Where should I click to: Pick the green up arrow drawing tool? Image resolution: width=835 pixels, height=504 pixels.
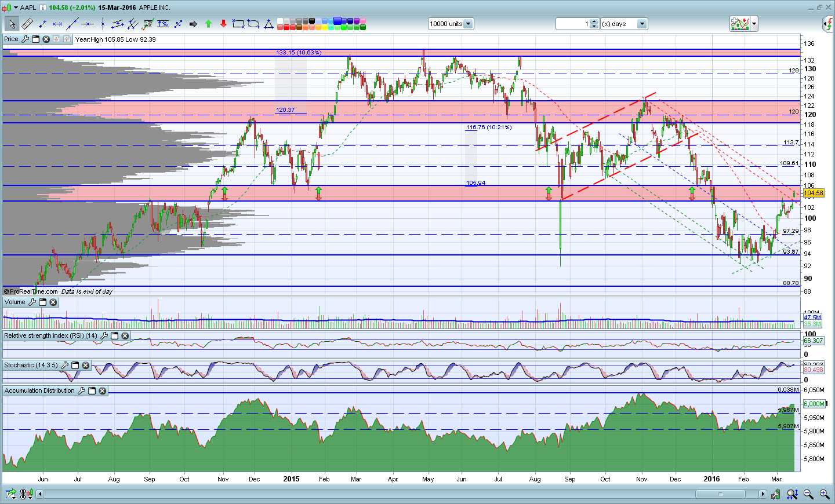point(208,24)
